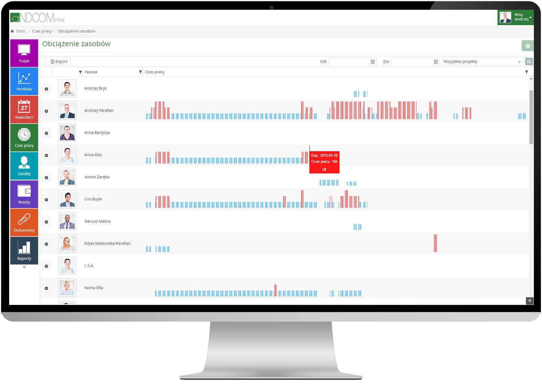This screenshot has width=542, height=392.
Task: Open the page settings gear at top right
Action: click(x=527, y=46)
